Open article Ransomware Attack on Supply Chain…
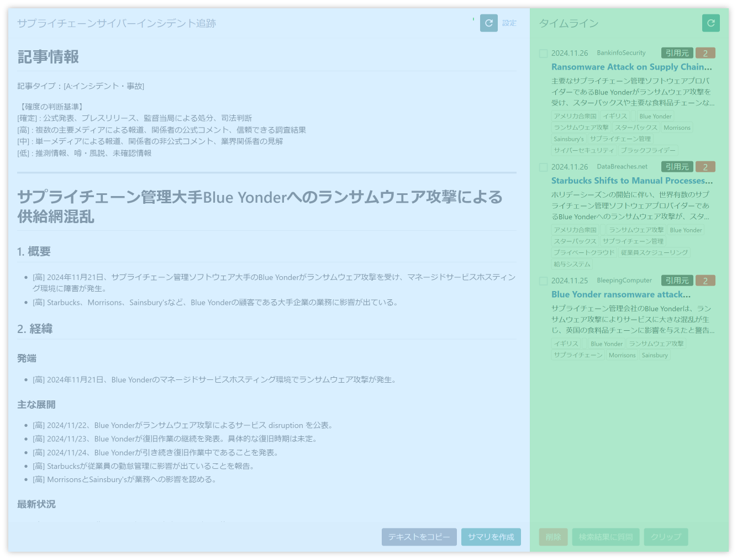Image resolution: width=737 pixels, height=560 pixels. pos(631,67)
